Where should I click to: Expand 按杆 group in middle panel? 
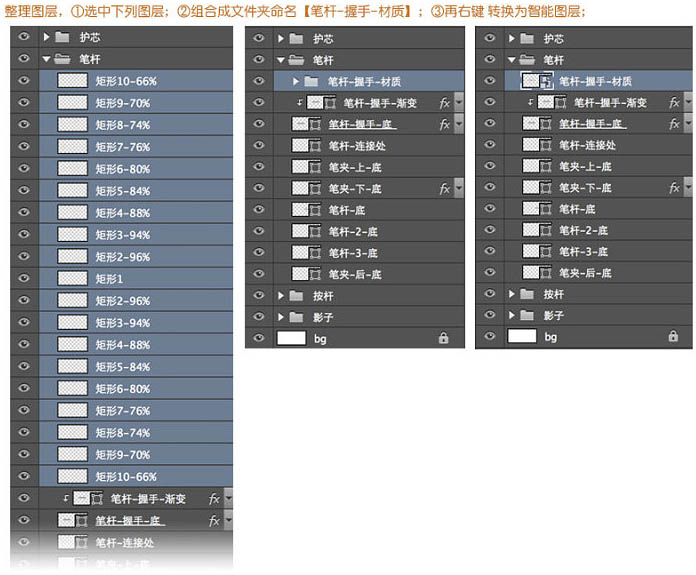click(281, 296)
